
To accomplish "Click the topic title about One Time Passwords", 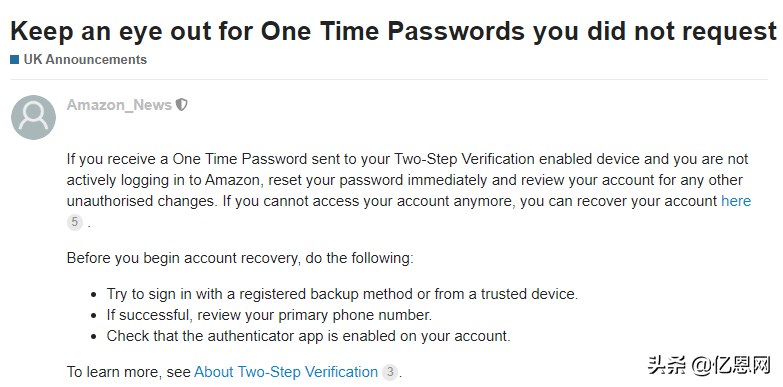I will [393, 31].
